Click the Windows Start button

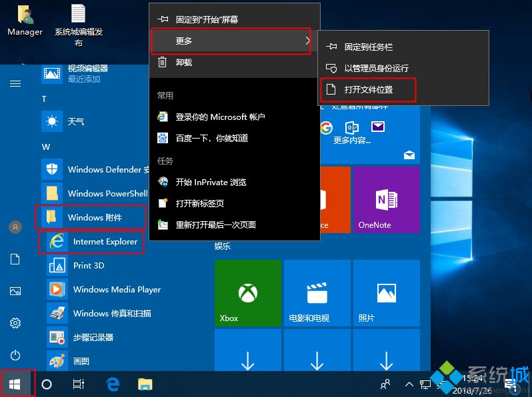point(15,384)
